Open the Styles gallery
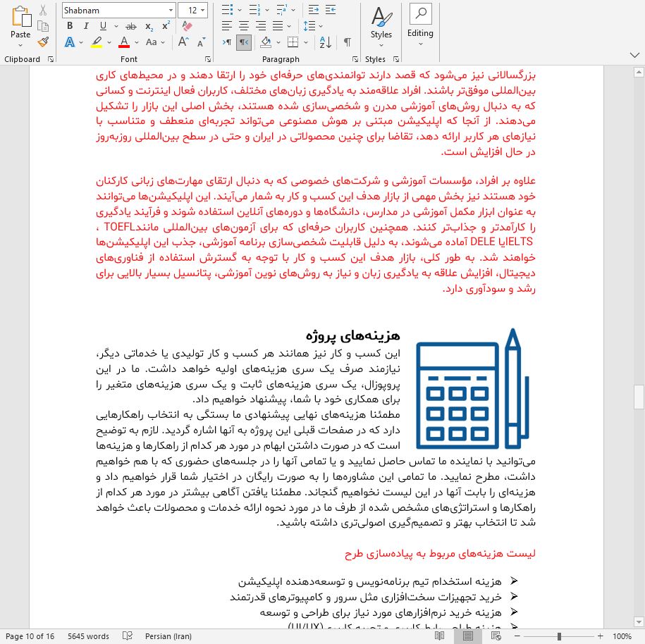Image resolution: width=645 pixels, height=644 pixels. coord(381,25)
